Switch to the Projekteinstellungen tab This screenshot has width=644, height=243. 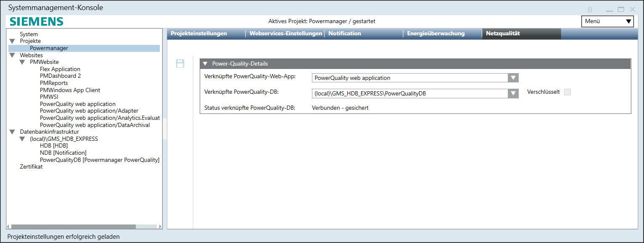199,34
